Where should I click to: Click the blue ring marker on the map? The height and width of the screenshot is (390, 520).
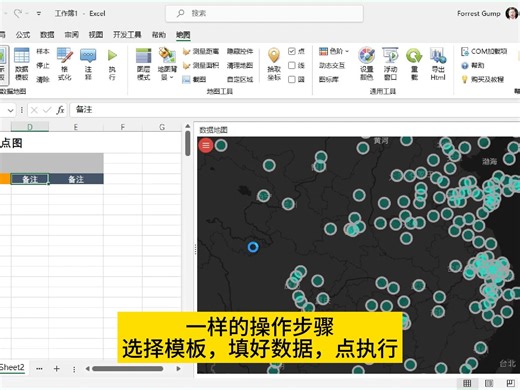[253, 247]
